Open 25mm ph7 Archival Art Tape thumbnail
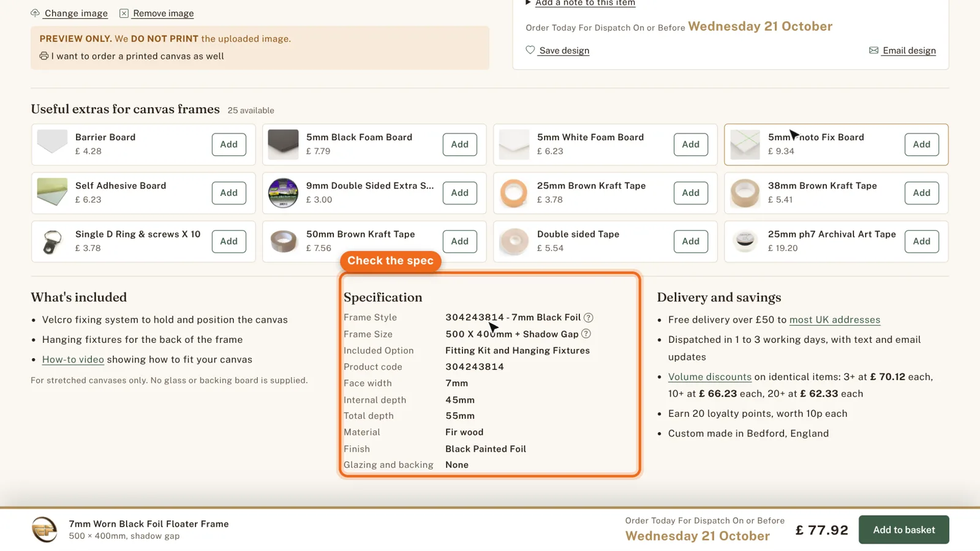Screen dimensions: 980x551 click(745, 241)
